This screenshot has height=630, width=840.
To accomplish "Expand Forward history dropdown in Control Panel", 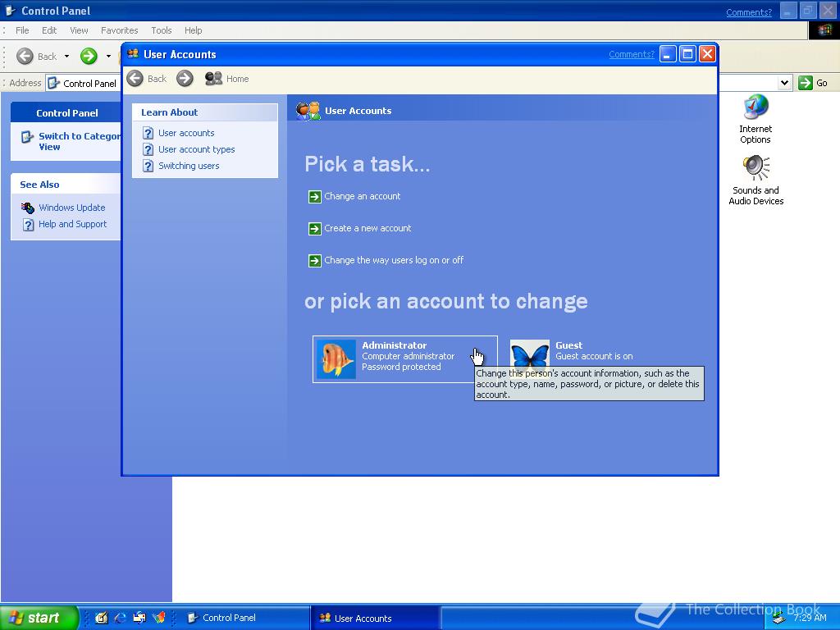I will point(108,57).
